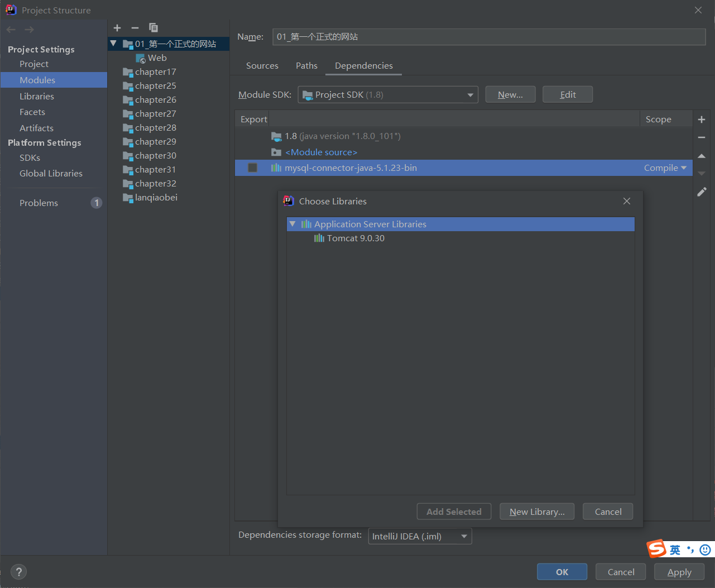The width and height of the screenshot is (715, 588).
Task: Move dependency down arrow icon
Action: click(702, 174)
